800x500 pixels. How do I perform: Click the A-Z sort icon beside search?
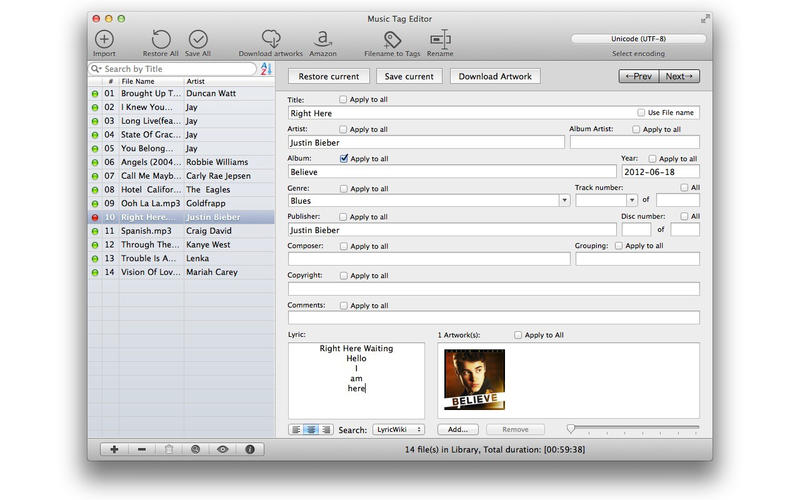(266, 69)
